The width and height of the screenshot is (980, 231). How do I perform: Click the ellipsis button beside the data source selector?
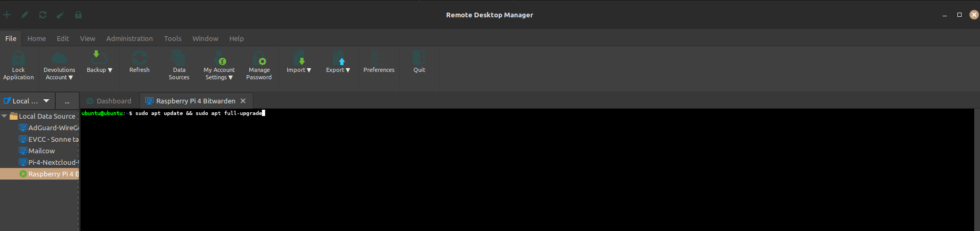tap(67, 101)
